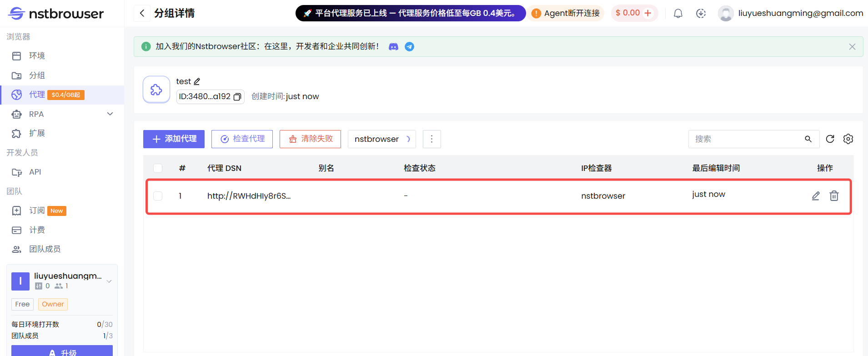The width and height of the screenshot is (868, 356).
Task: Open the Telegram community link
Action: 409,46
